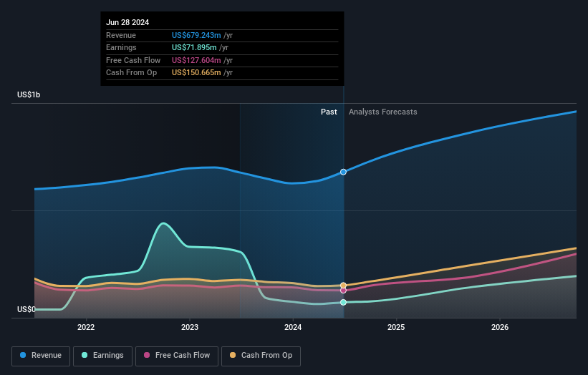The height and width of the screenshot is (375, 588).
Task: Click the Free Cash Flow label in tooltip
Action: [x=133, y=60]
